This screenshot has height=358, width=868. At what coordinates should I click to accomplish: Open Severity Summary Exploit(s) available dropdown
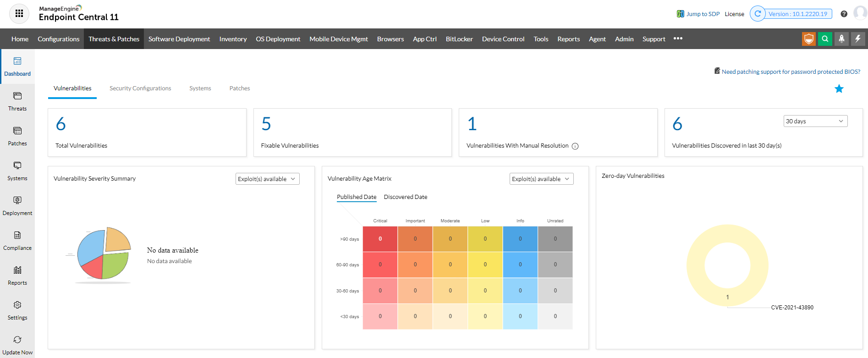click(x=268, y=179)
